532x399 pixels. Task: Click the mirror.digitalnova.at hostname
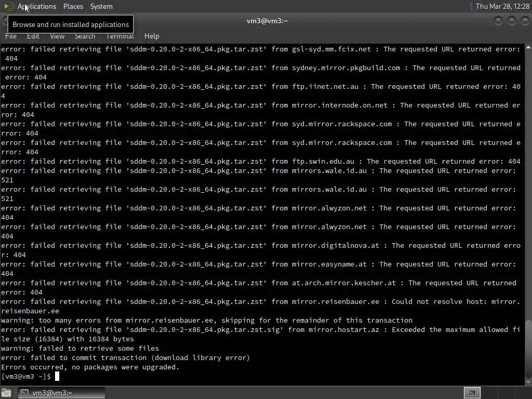tap(336, 246)
